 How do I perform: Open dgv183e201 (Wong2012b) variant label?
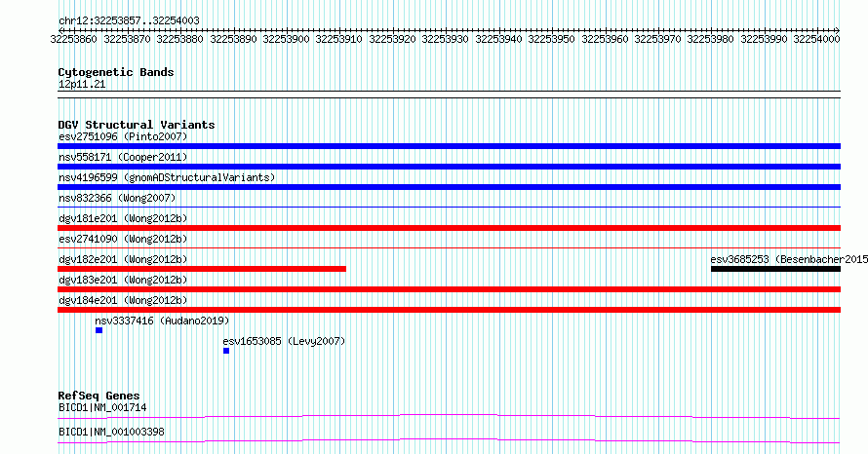pos(123,280)
